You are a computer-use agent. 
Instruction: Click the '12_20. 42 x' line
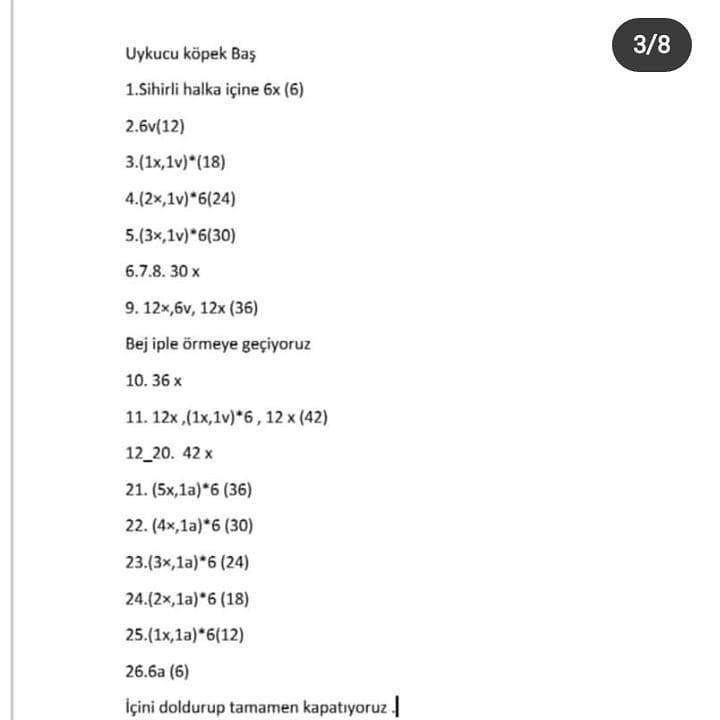pos(169,453)
